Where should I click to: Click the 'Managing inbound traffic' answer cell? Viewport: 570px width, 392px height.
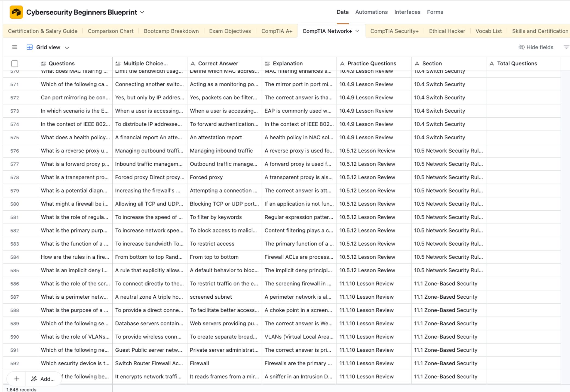tap(225, 151)
